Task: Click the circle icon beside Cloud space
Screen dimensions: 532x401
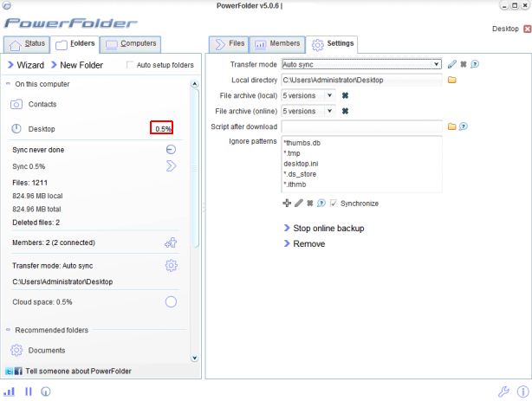Action: 171,301
